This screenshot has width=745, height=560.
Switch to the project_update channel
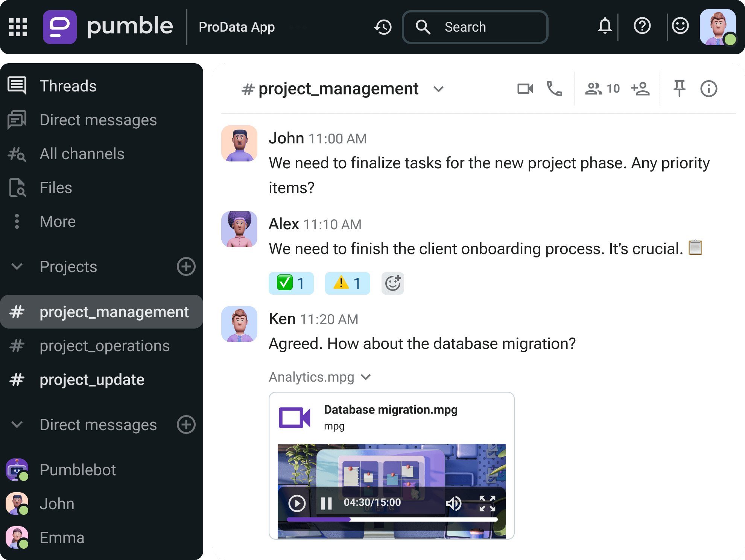(91, 380)
